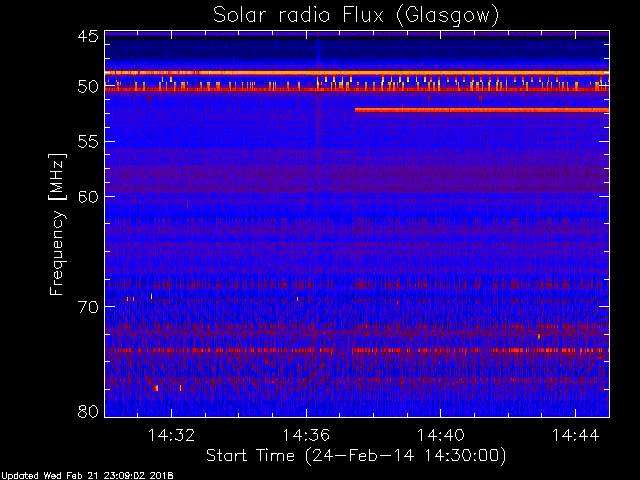Click the 'Solar radio Flux (Glasgow)' title
Viewport: 640px width, 480px height.
point(356,16)
